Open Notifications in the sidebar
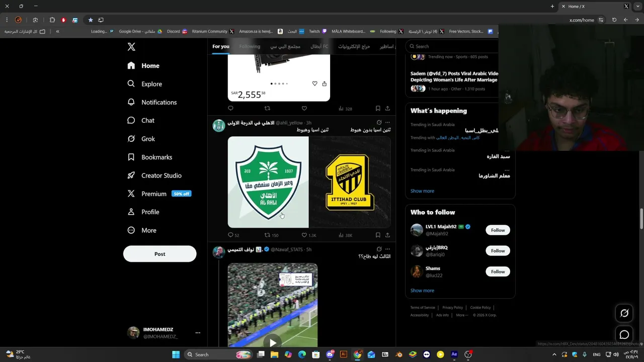 click(152, 102)
